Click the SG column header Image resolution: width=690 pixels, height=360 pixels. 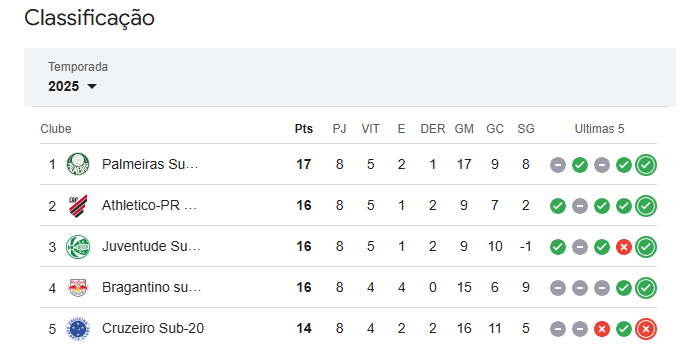click(525, 129)
